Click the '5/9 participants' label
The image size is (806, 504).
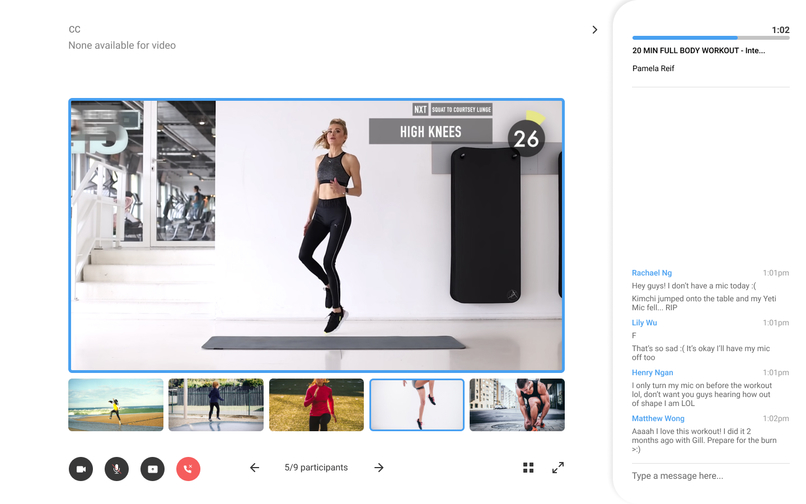pyautogui.click(x=316, y=467)
